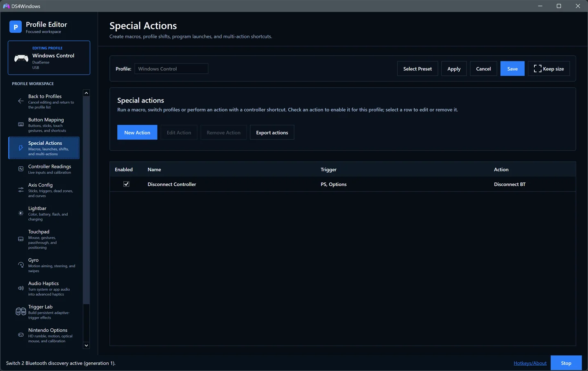Uncheck the Disconnect Controller enabled checkbox
Image resolution: width=588 pixels, height=371 pixels.
(126, 184)
